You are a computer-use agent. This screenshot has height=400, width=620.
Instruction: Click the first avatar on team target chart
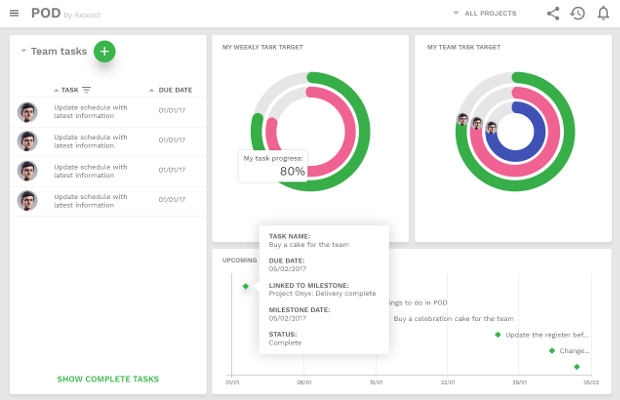tap(463, 120)
